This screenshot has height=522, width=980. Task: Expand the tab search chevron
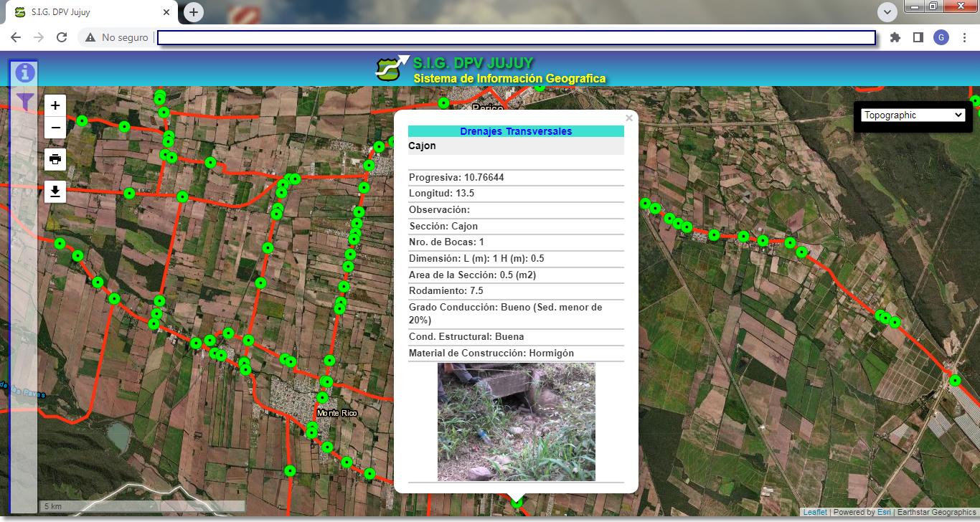(887, 12)
